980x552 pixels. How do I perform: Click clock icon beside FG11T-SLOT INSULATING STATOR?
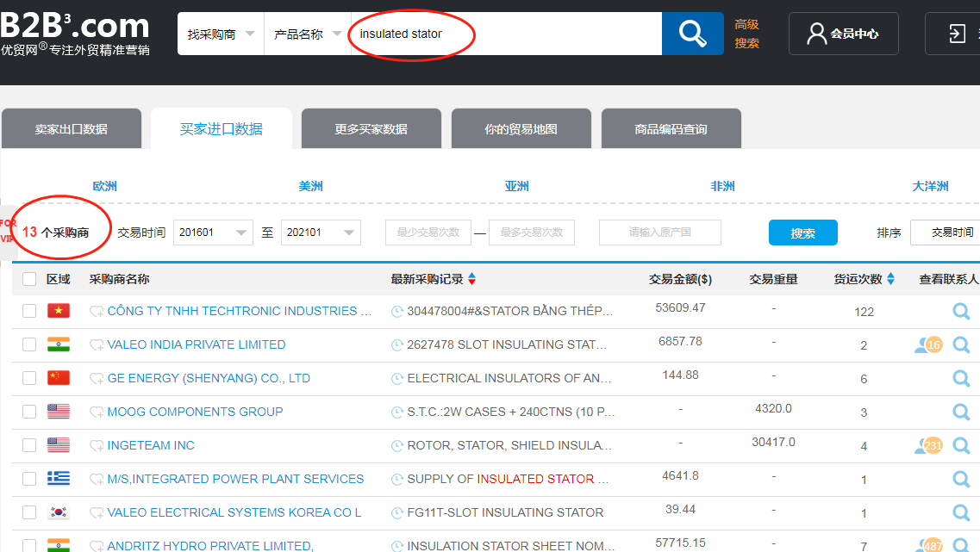tap(396, 514)
